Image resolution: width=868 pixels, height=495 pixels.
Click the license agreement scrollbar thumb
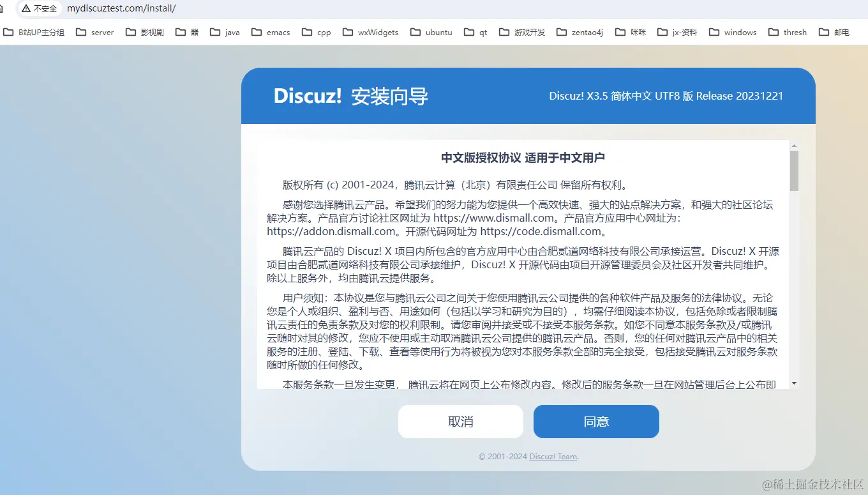point(794,171)
